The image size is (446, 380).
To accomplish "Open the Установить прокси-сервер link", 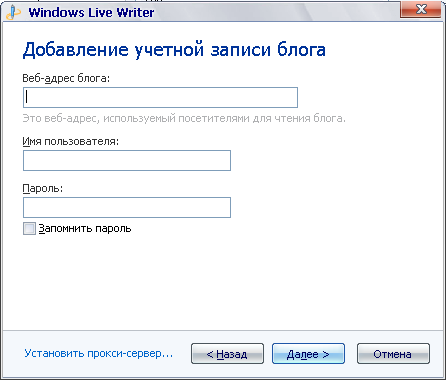I will [99, 353].
